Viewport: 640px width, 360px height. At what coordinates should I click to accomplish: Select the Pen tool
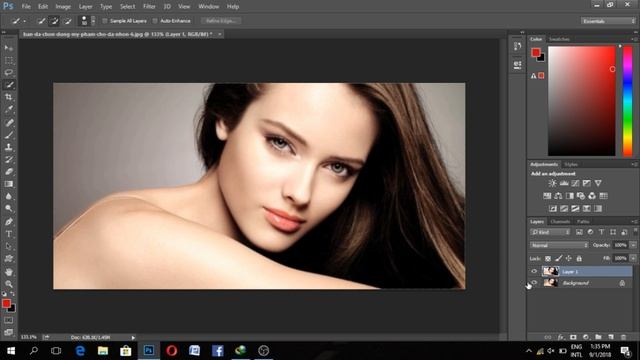[x=9, y=222]
